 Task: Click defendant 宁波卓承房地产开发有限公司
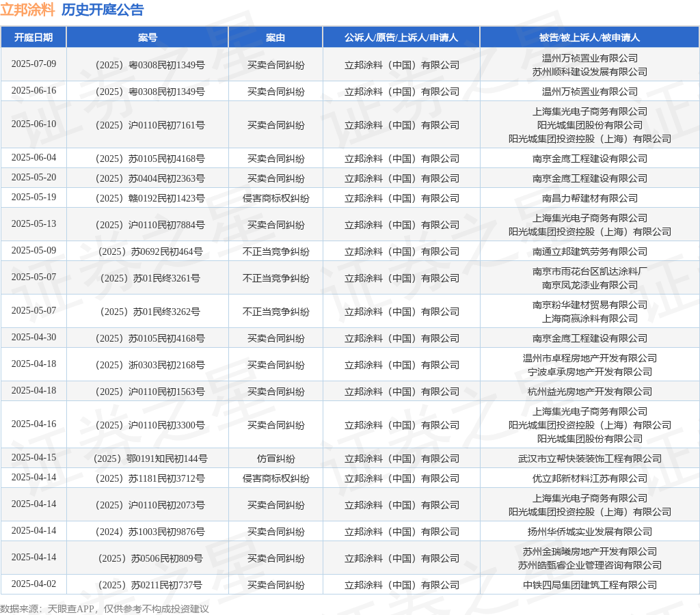click(590, 372)
